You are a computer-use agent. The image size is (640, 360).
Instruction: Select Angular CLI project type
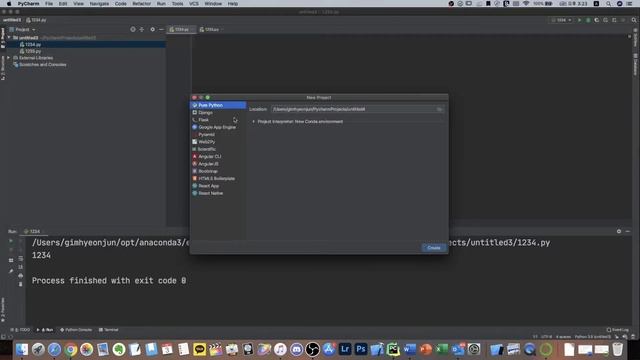click(218, 157)
